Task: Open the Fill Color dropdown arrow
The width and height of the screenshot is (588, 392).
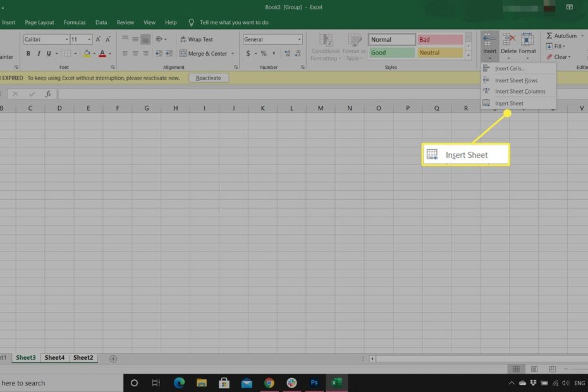Action: pos(94,54)
